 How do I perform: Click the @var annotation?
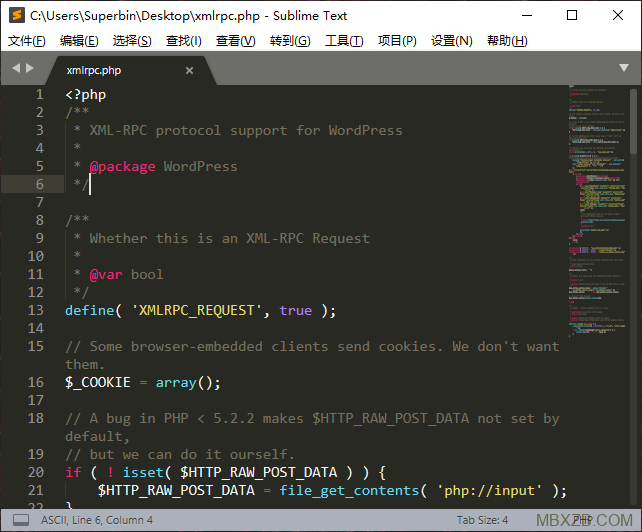[x=106, y=274]
